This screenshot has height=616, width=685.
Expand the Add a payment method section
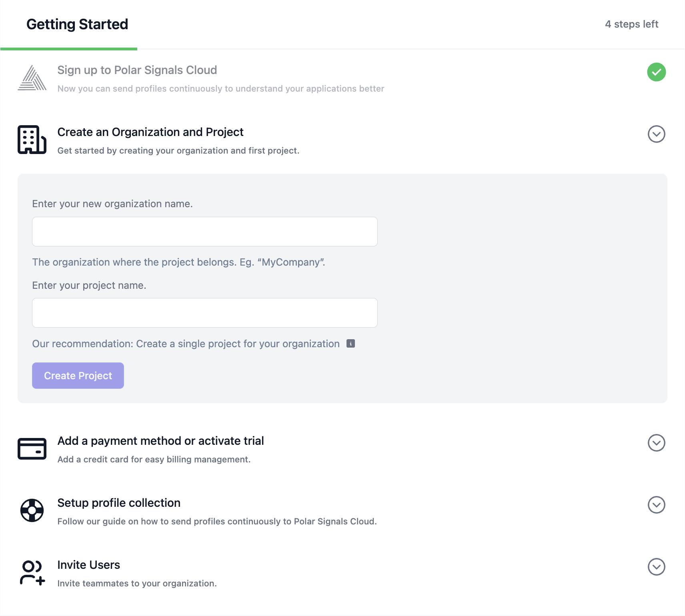[x=656, y=443]
